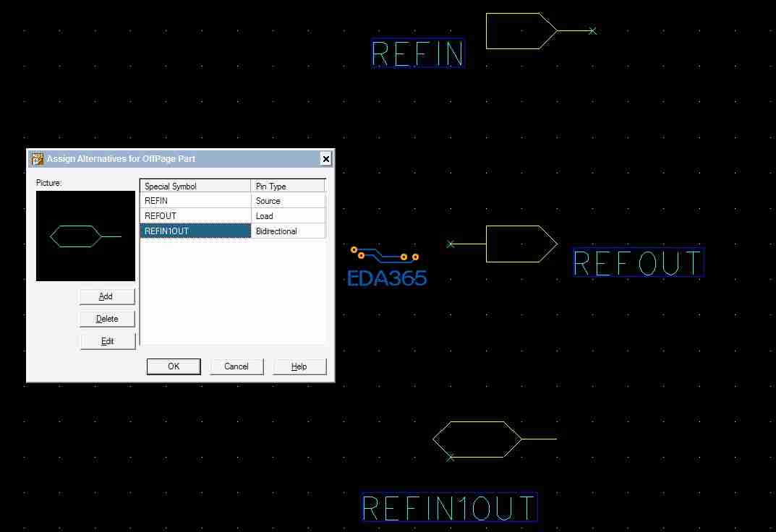The width and height of the screenshot is (776, 532).
Task: Click the Bidirectional pin type cell
Action: [x=288, y=231]
